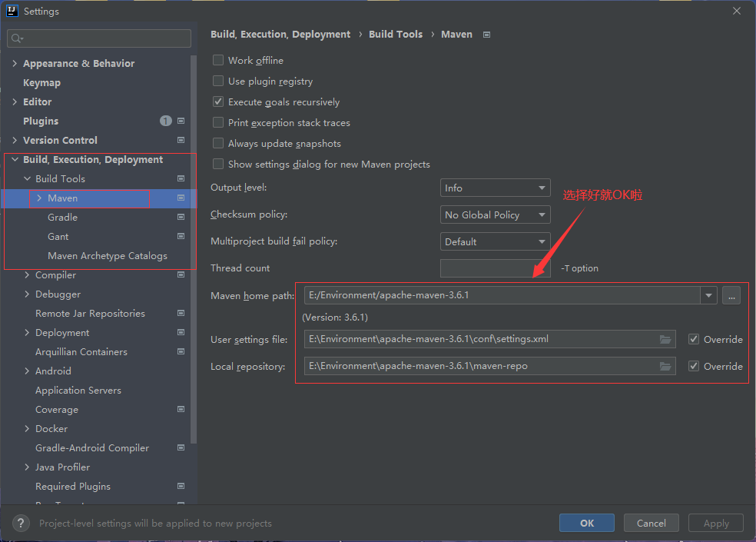The width and height of the screenshot is (756, 542).
Task: Uncheck Execute goals recursively
Action: click(218, 101)
